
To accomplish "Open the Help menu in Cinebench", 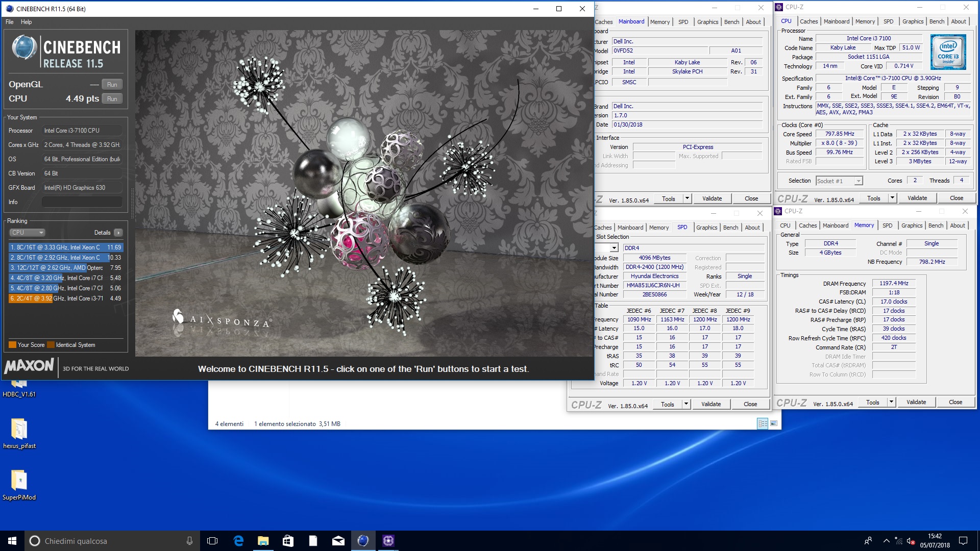I will click(26, 22).
